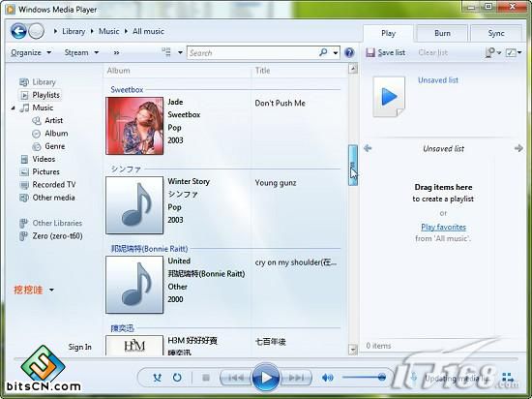The image size is (532, 399).
Task: Click the Album disc icon under Music
Action: pyautogui.click(x=37, y=134)
